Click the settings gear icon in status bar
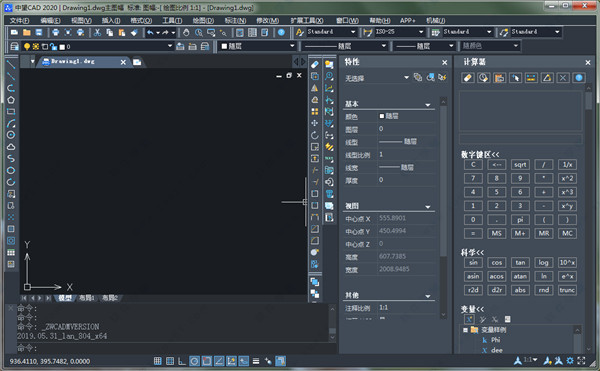The width and height of the screenshot is (600, 371). pyautogui.click(x=570, y=360)
